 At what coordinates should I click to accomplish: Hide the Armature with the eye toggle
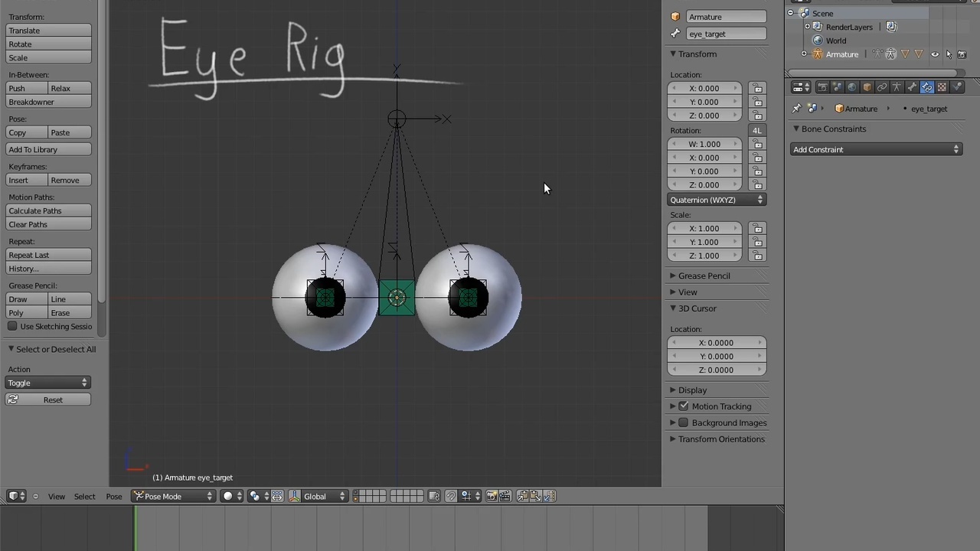(935, 54)
